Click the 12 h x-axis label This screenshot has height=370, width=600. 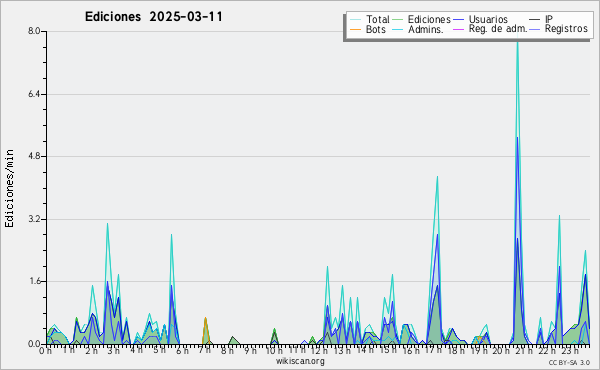(319, 350)
